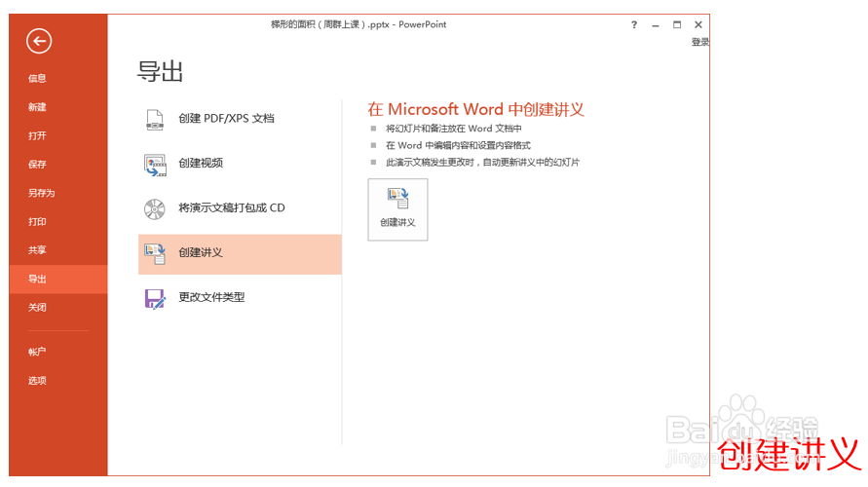
Task: Click the large 创建讲义 button
Action: coord(397,209)
